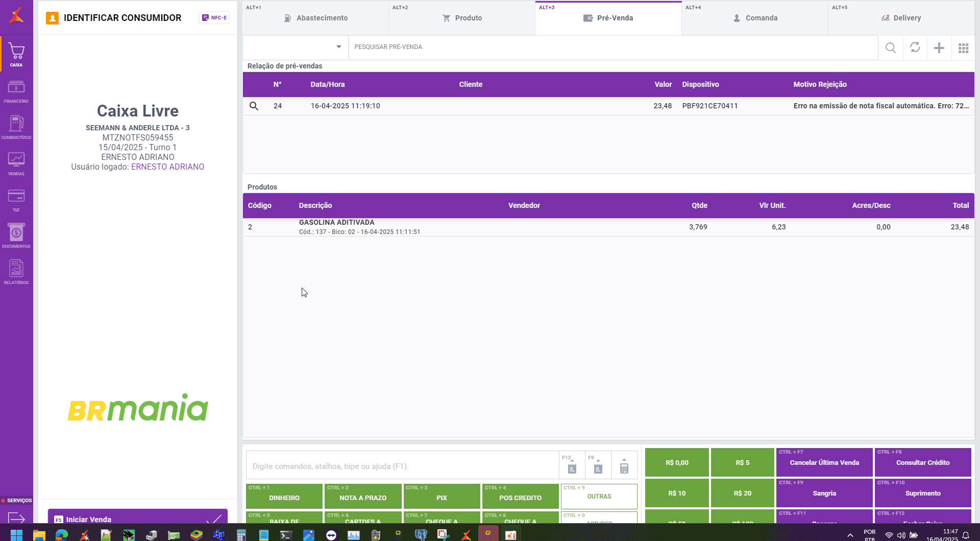Open the terminal app from taskbar
Screen dimensions: 980x541
(x=286, y=535)
